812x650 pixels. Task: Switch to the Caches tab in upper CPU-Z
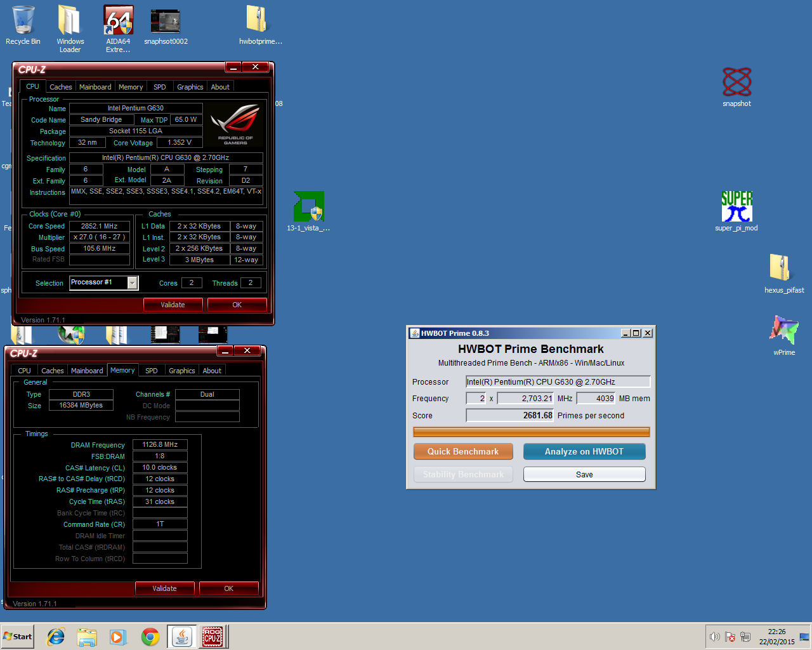(x=61, y=87)
